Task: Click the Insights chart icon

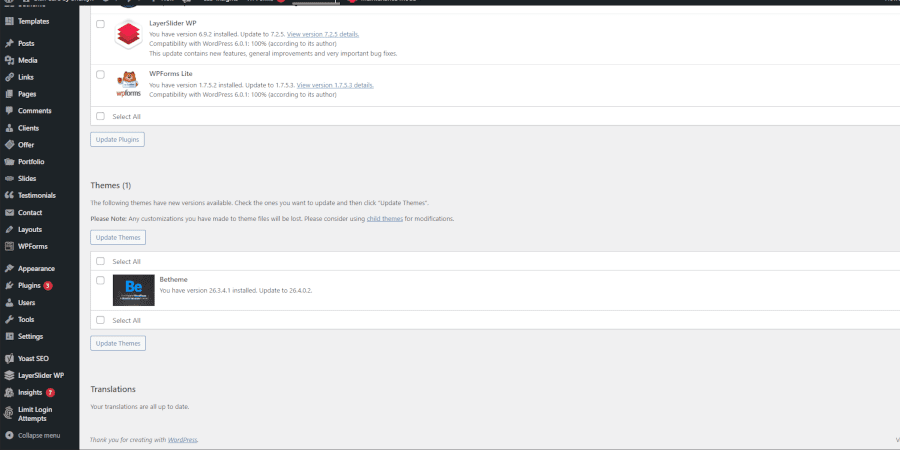Action: click(x=9, y=393)
